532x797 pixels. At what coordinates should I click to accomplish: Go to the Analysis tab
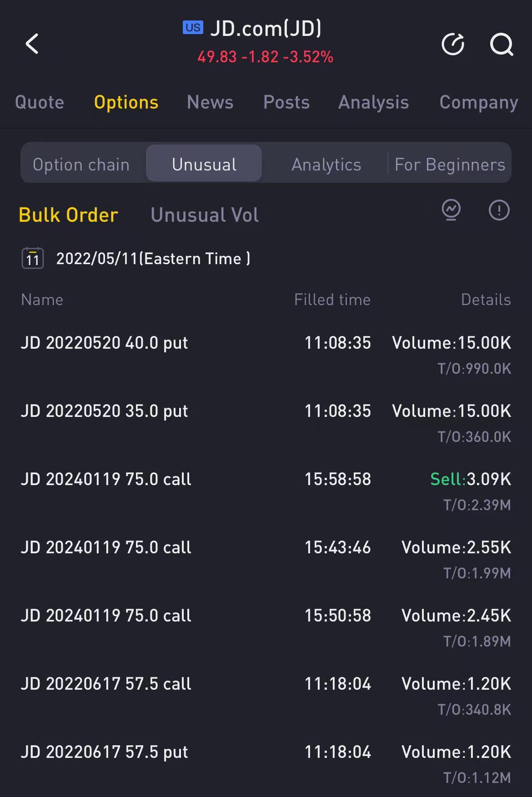[x=374, y=102]
